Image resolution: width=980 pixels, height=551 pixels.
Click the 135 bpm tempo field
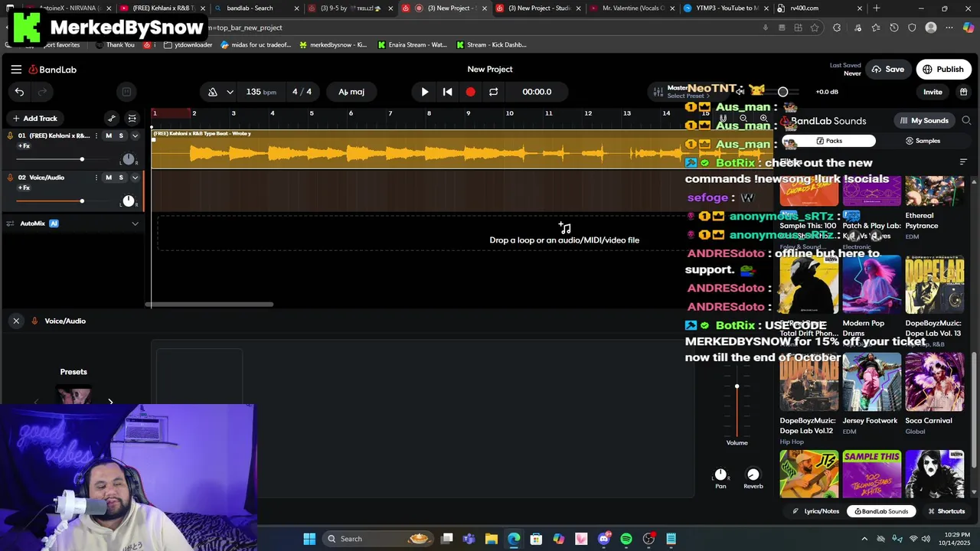pos(261,92)
